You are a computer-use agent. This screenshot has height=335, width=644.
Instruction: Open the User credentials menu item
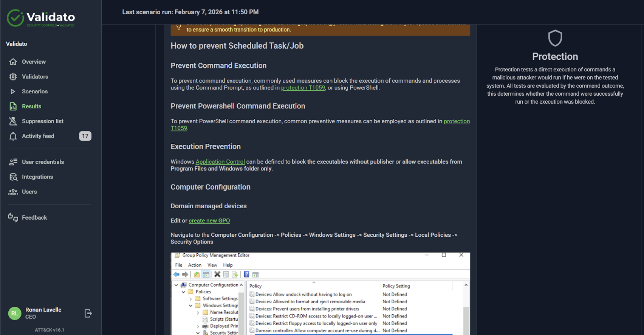(43, 162)
